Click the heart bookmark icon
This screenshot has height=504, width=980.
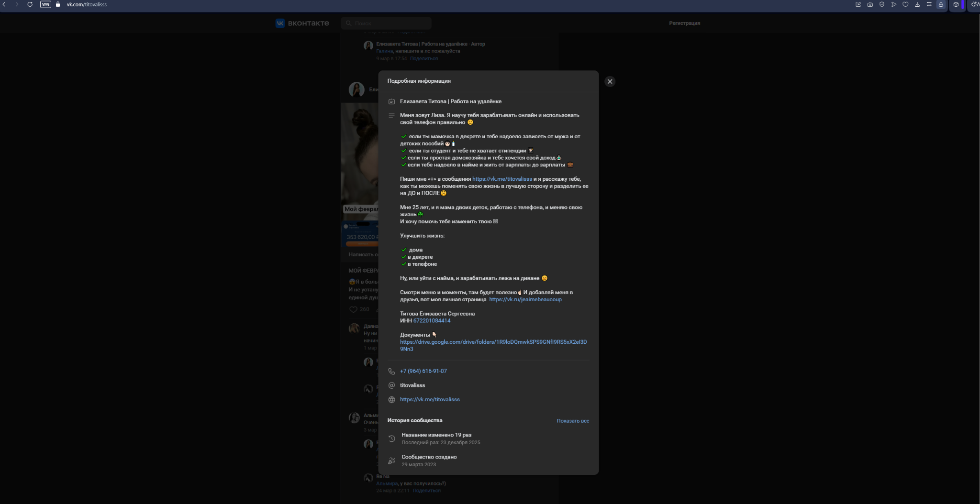(905, 4)
